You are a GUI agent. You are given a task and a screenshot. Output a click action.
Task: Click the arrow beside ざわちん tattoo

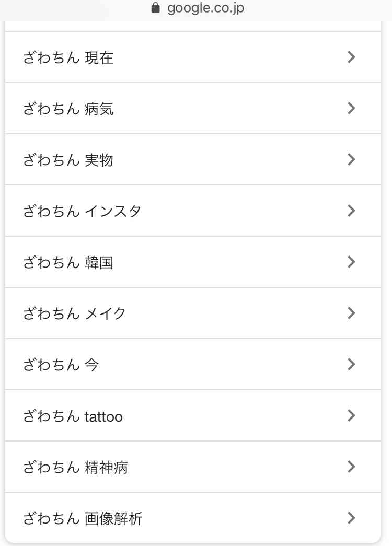click(351, 415)
